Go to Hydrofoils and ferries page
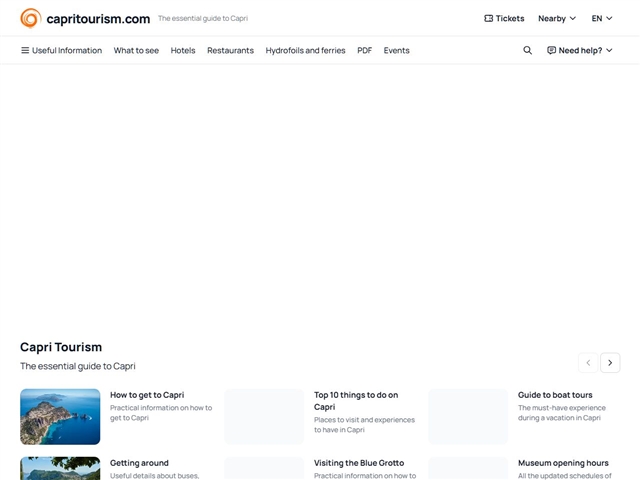Image resolution: width=640 pixels, height=480 pixels. pos(305,50)
